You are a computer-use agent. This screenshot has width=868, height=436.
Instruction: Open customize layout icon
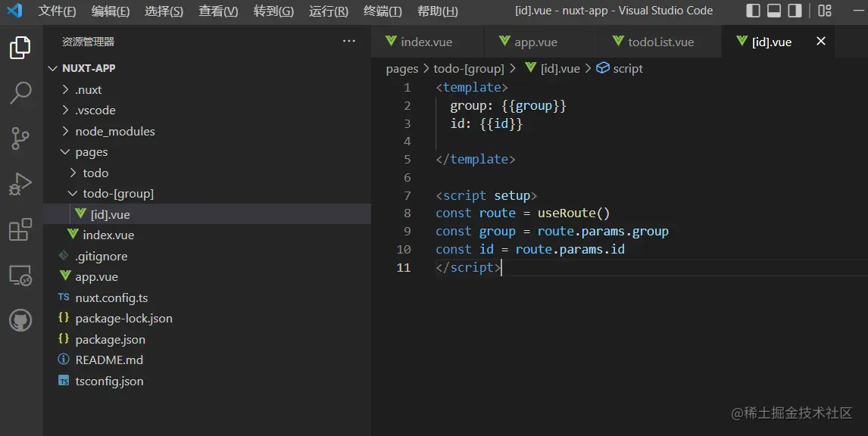(825, 11)
